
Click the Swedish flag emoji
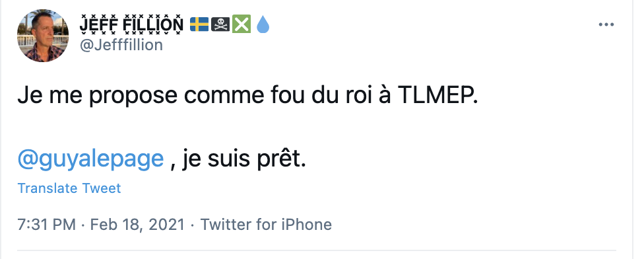(x=199, y=24)
